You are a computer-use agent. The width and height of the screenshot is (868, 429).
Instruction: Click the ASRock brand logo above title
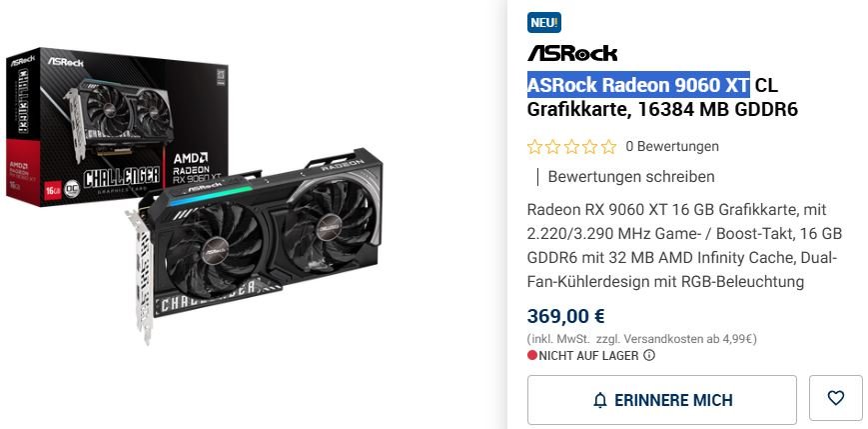tap(571, 53)
